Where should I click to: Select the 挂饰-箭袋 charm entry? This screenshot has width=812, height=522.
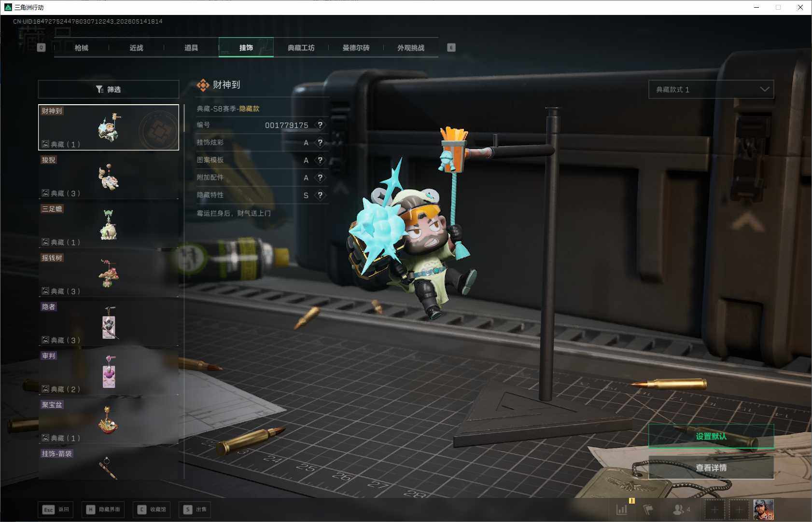click(x=109, y=464)
